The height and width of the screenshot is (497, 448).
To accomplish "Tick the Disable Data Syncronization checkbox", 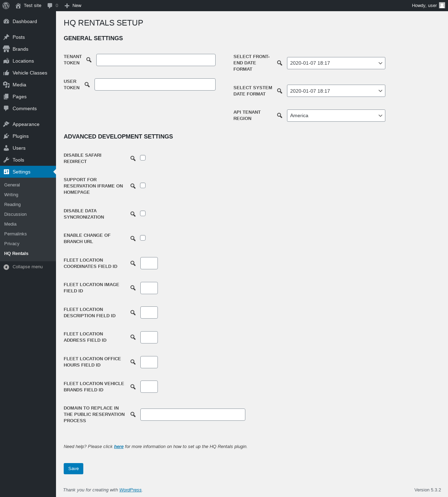I will [143, 213].
